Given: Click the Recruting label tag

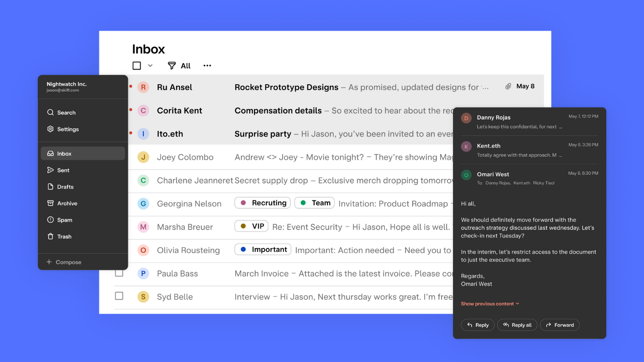Looking at the screenshot, I should point(262,203).
